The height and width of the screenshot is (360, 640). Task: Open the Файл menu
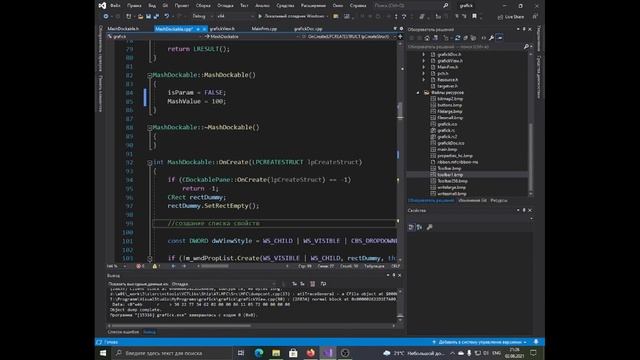[x=115, y=6]
